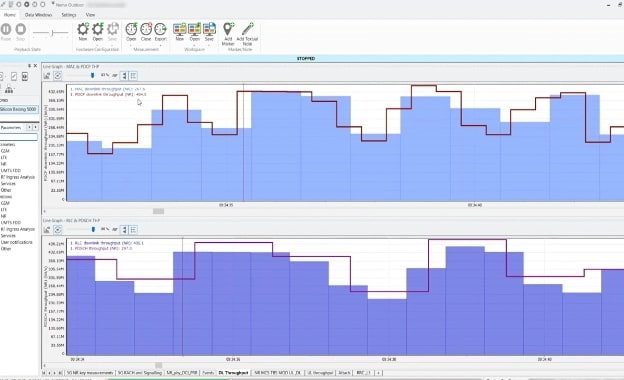Image resolution: width=624 pixels, height=380 pixels.
Task: Click Open hardware configuration gear icon
Action: pos(98,29)
